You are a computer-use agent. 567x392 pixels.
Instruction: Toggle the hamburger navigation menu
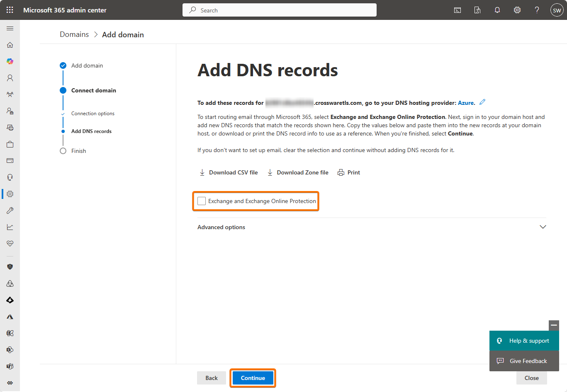click(10, 28)
